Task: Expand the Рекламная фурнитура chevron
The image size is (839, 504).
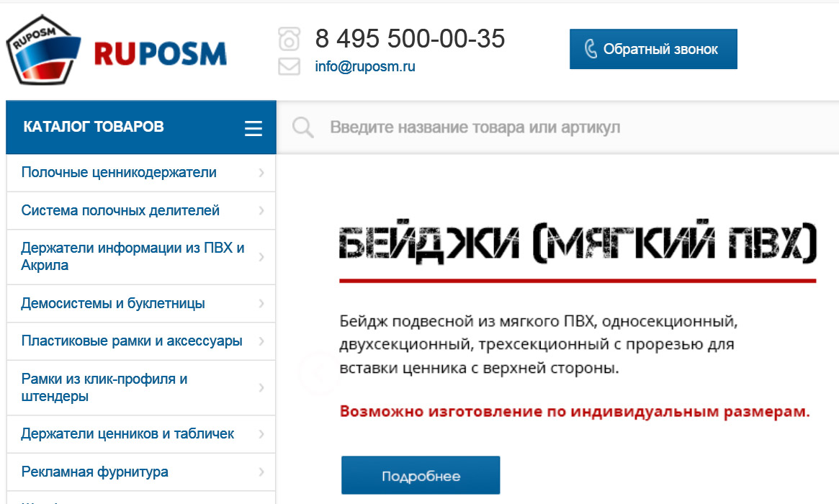Action: click(x=261, y=472)
